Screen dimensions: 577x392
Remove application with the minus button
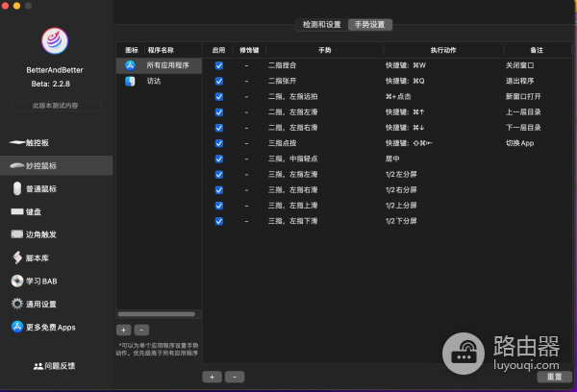[x=141, y=330]
